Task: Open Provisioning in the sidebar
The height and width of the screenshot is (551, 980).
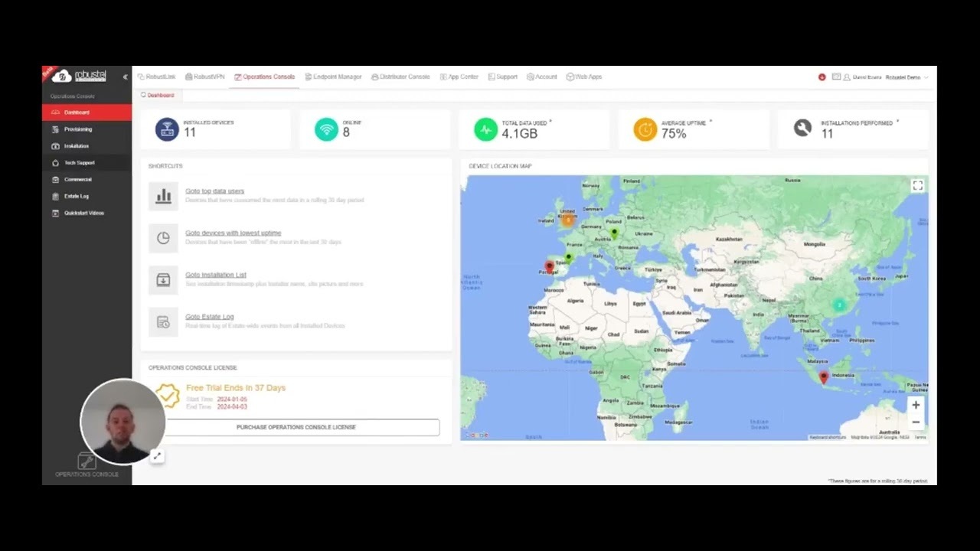Action: coord(87,129)
